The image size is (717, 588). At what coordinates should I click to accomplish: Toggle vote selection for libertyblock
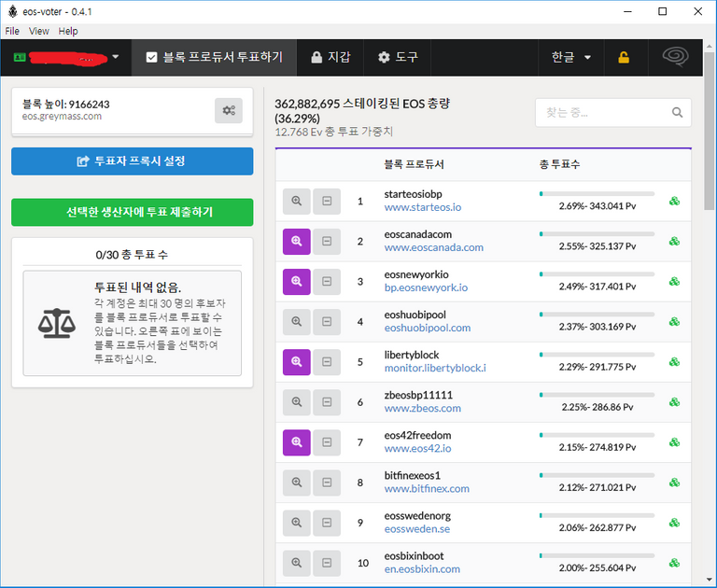(x=327, y=362)
